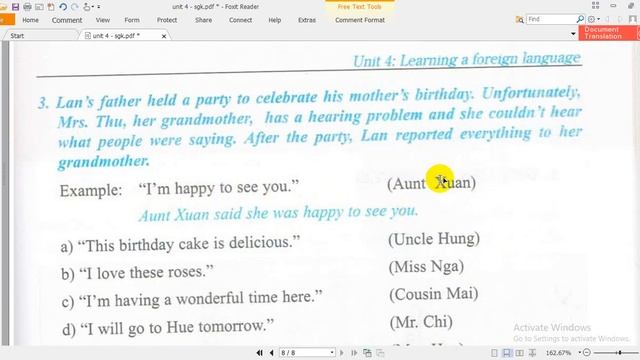Click the next view icon in status bar
The width and height of the screenshot is (640, 360).
380,353
